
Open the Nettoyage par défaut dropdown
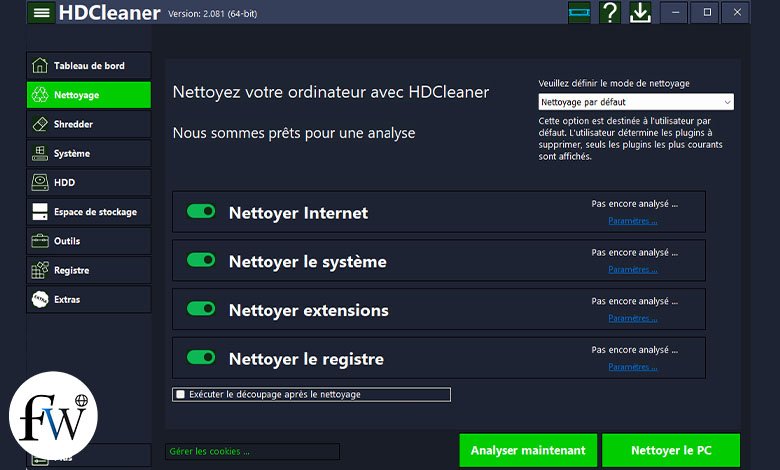point(636,102)
